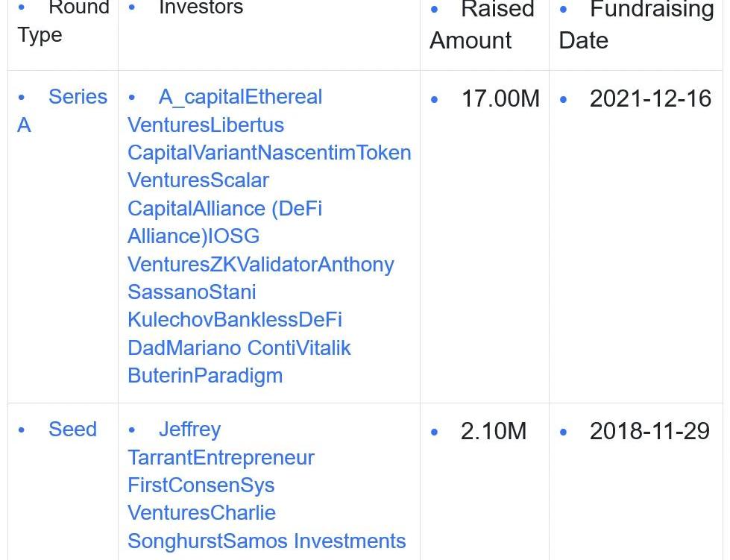Click the A_capitalEthereal investor link
The height and width of the screenshot is (560, 730).
(240, 97)
